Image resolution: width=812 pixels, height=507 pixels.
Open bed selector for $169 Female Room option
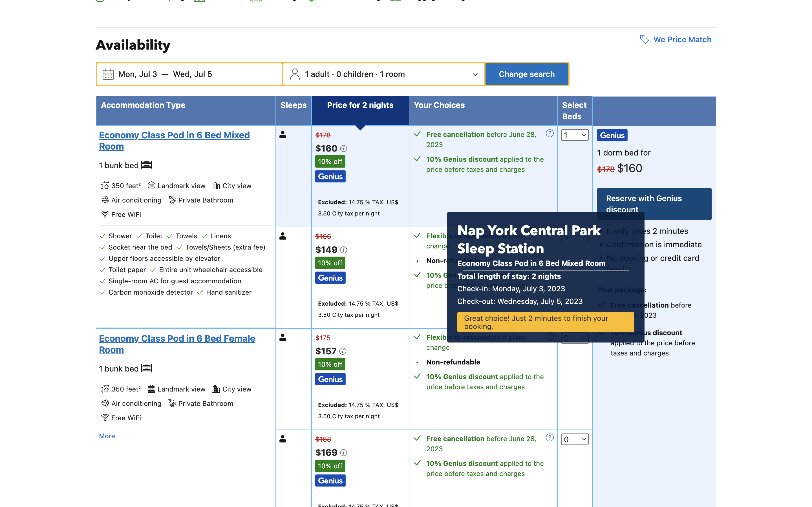click(x=574, y=439)
